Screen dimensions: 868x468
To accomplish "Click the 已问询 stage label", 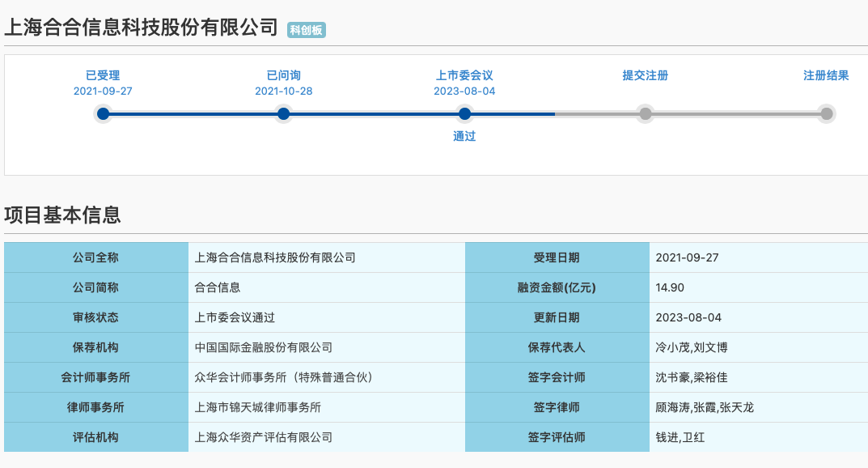I will tap(283, 75).
